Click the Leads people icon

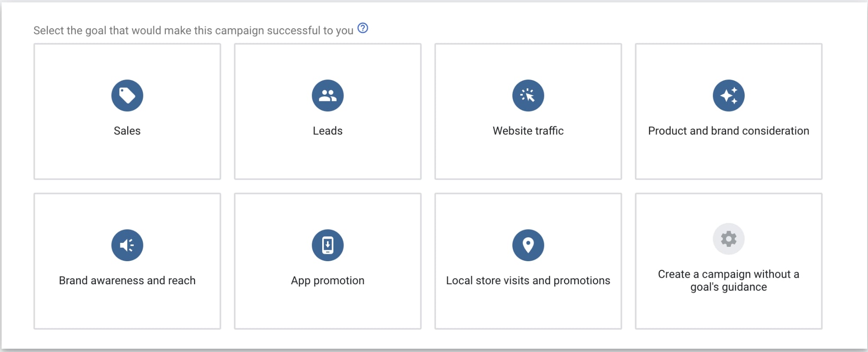coord(328,96)
